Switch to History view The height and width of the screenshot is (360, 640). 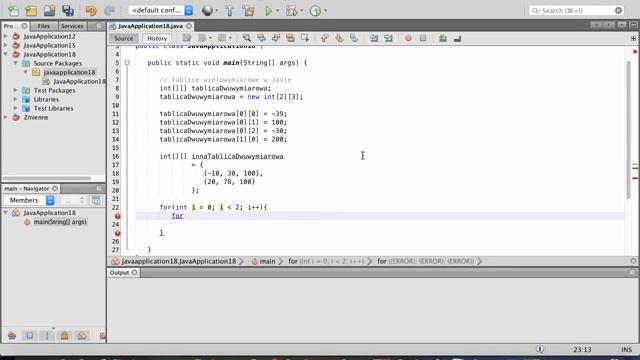[157, 38]
